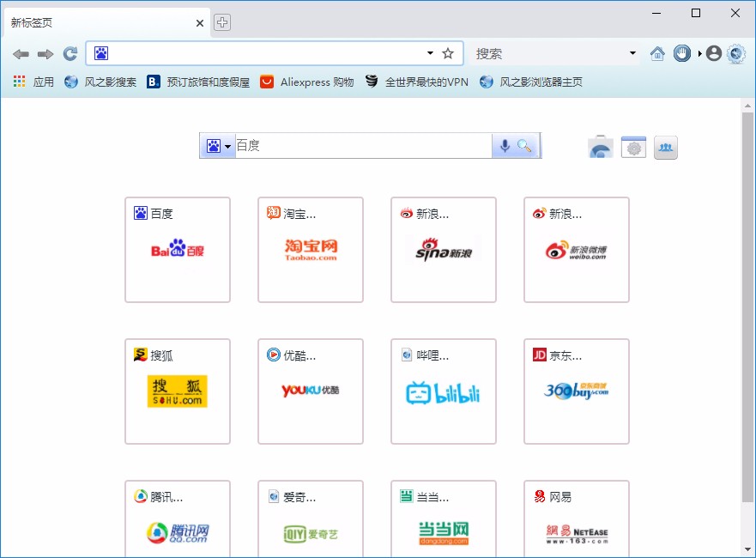Open the web store briefcase icon
The image size is (756, 558).
(600, 146)
